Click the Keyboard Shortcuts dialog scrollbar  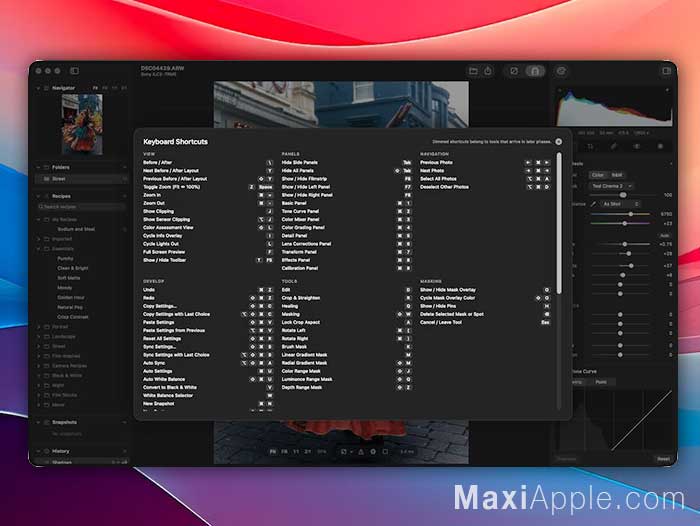559,223
